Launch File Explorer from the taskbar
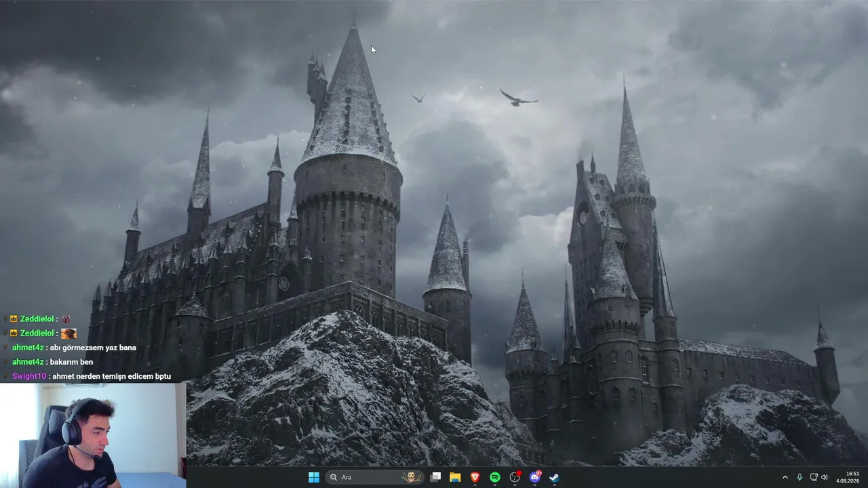The width and height of the screenshot is (868, 488). coord(456,477)
